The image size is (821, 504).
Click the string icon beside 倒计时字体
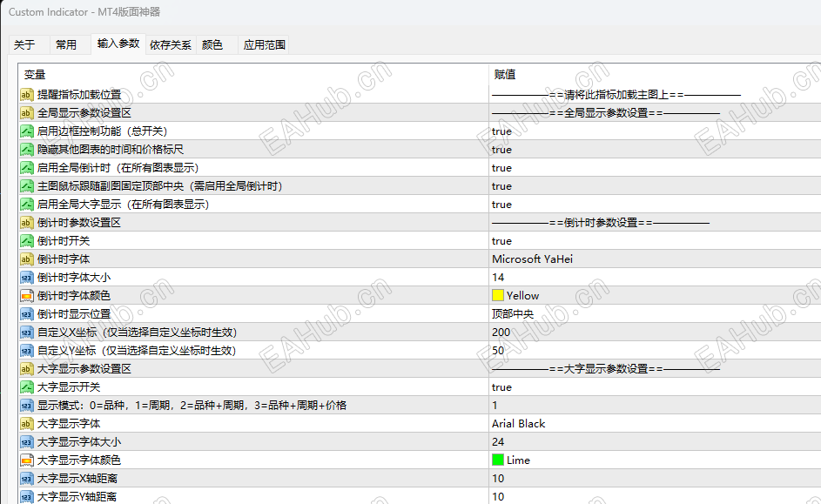click(x=27, y=259)
